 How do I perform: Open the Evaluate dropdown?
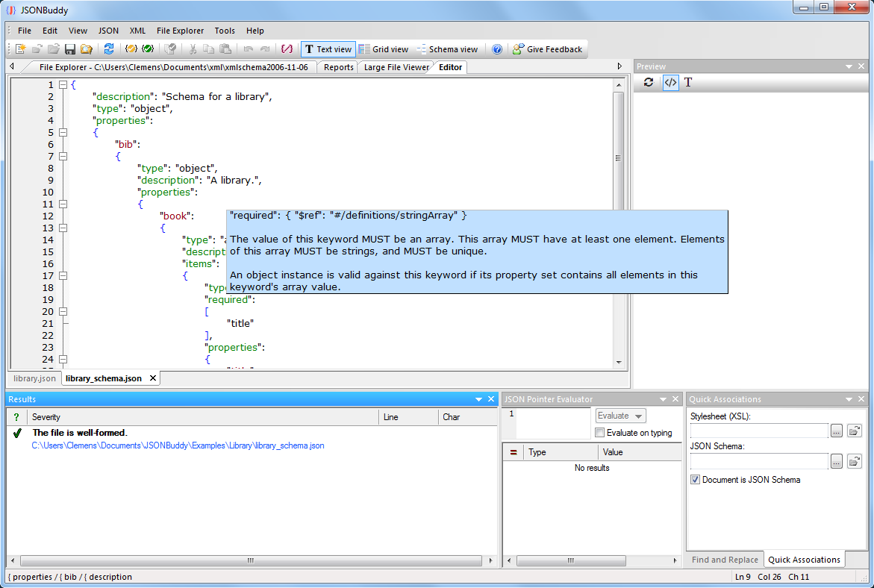pyautogui.click(x=620, y=416)
